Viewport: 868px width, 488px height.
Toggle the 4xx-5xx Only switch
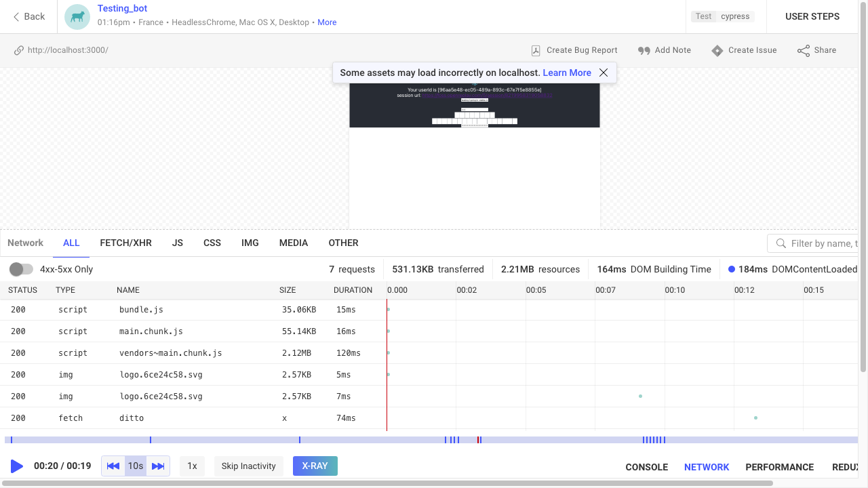click(x=21, y=269)
